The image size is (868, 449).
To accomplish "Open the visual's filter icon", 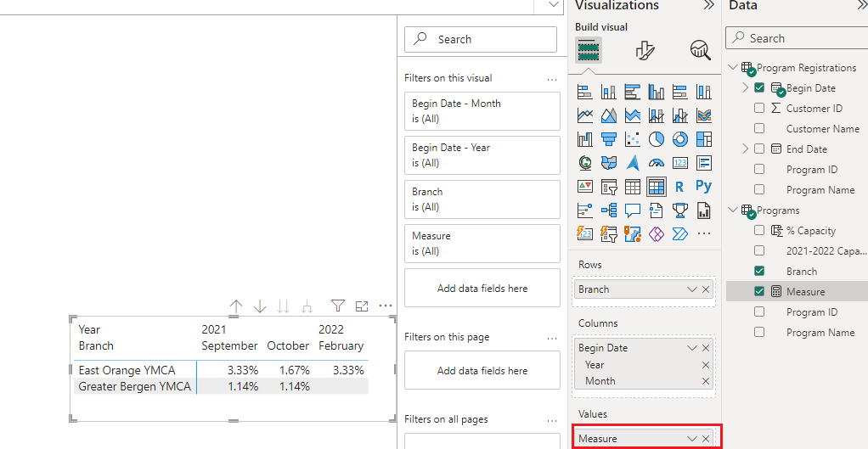I will [x=338, y=306].
